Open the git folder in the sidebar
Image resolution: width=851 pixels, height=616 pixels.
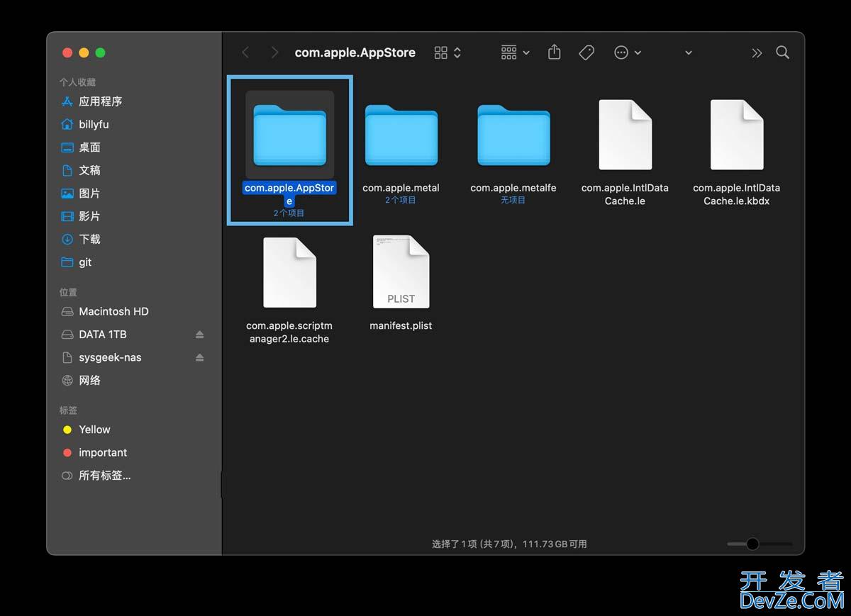85,262
